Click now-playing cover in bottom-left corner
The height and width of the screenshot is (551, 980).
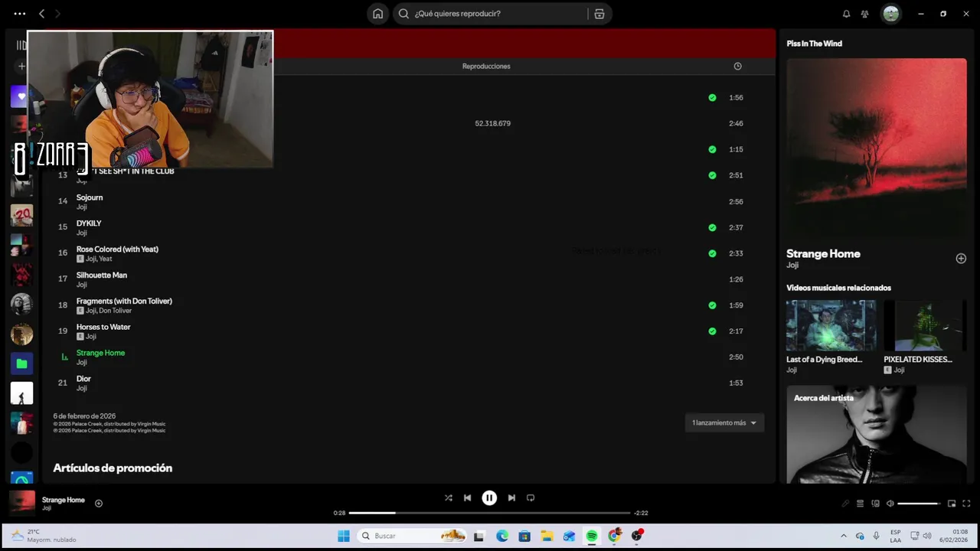[x=22, y=503]
